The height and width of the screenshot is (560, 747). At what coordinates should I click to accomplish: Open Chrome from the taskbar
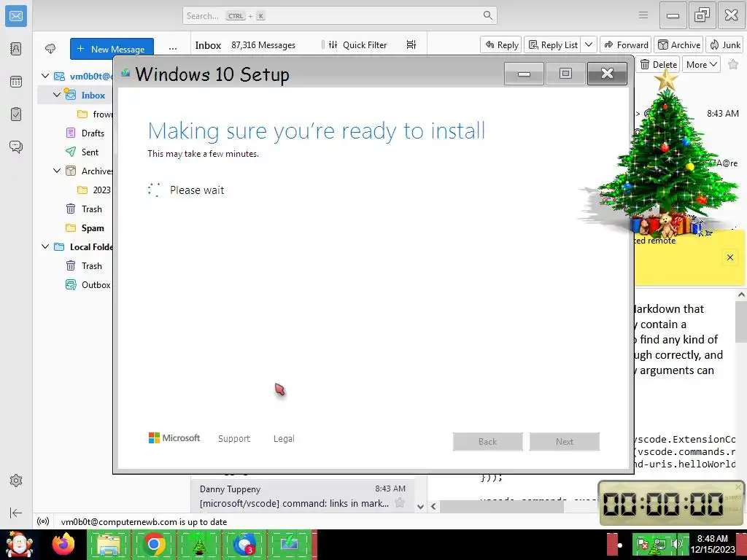tap(153, 544)
